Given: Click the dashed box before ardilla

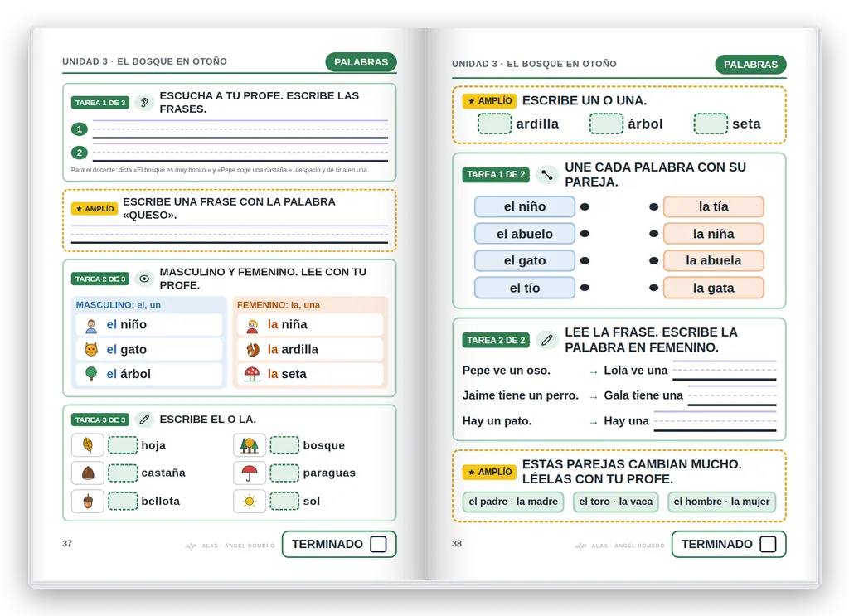Looking at the screenshot, I should tap(494, 124).
